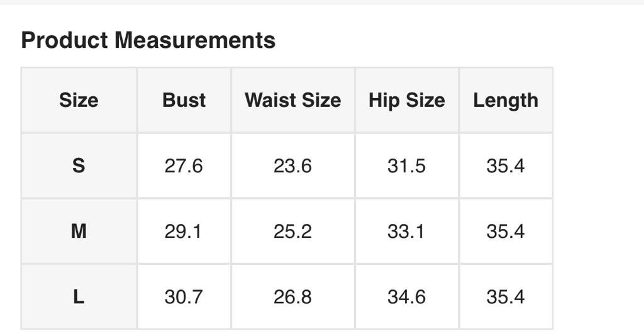This screenshot has height=336, width=644.
Task: Click hip value 34.6 cell
Action: (x=406, y=297)
